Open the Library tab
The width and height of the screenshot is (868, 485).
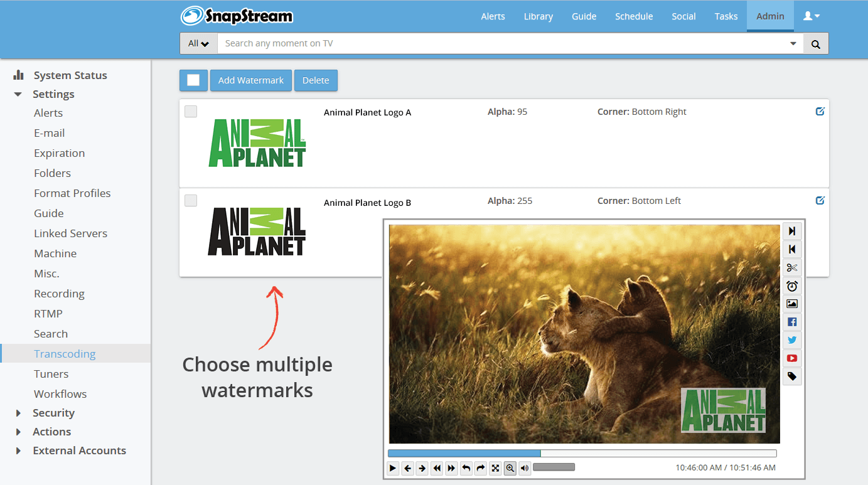point(538,16)
